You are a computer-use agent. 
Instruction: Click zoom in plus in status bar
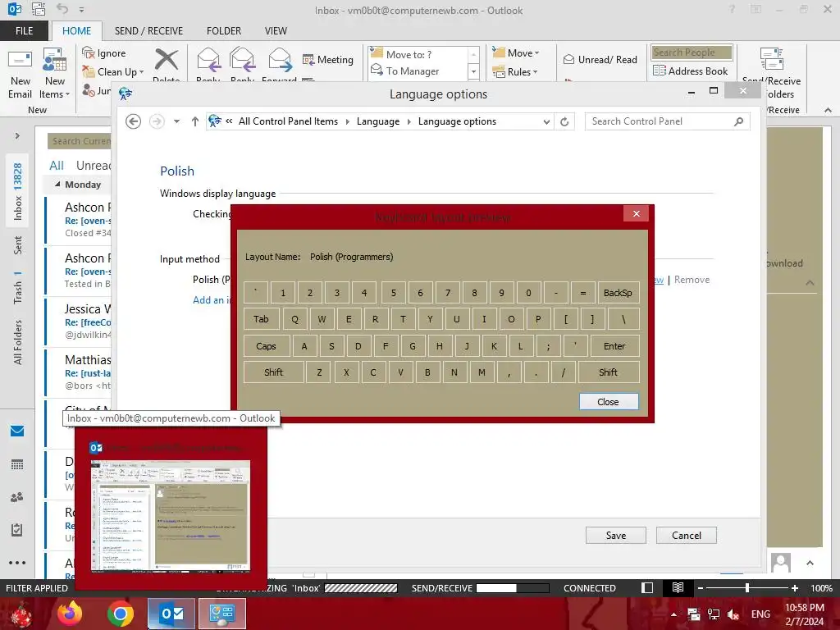pos(795,587)
